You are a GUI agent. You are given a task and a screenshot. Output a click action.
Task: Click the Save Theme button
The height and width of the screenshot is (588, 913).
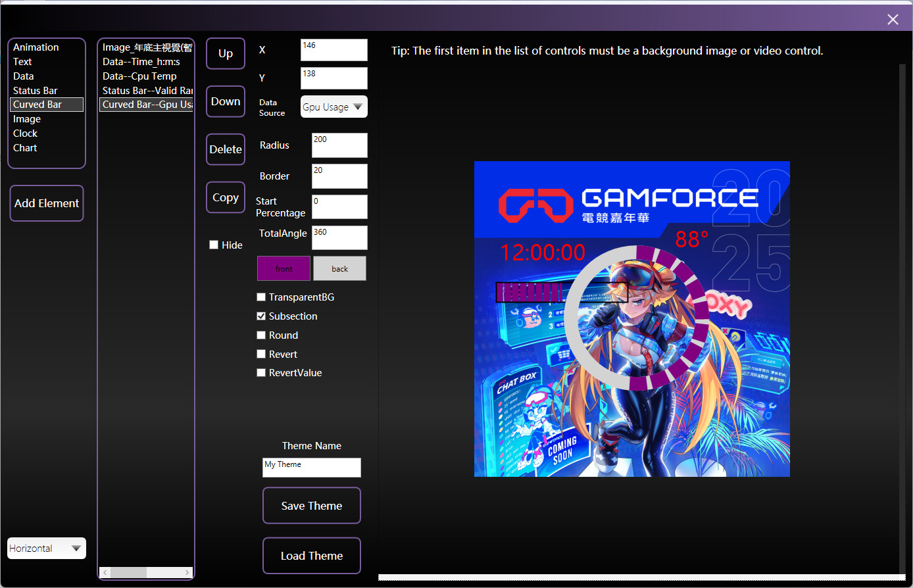311,506
